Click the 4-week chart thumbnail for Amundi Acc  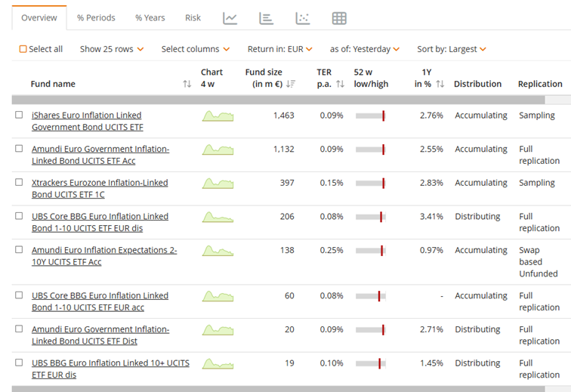tap(218, 150)
